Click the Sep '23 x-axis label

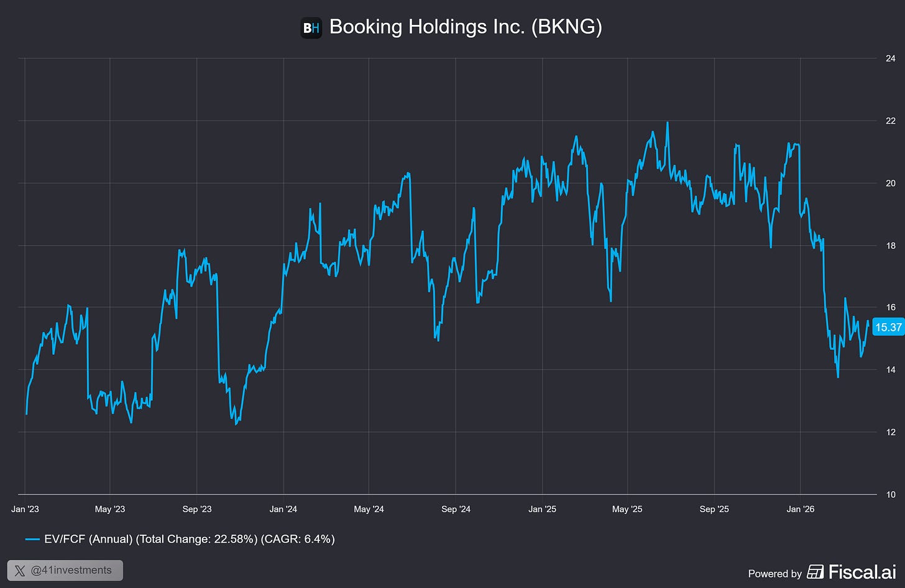click(197, 509)
